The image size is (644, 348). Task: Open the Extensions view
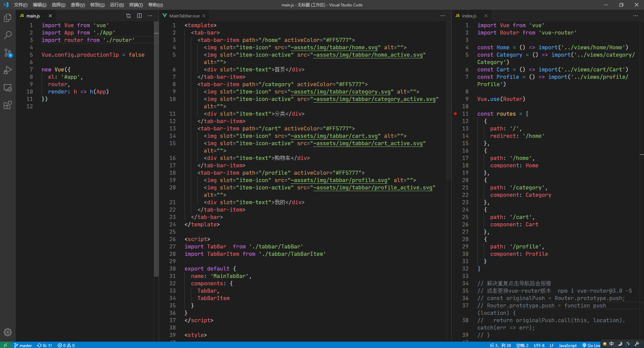(x=8, y=105)
